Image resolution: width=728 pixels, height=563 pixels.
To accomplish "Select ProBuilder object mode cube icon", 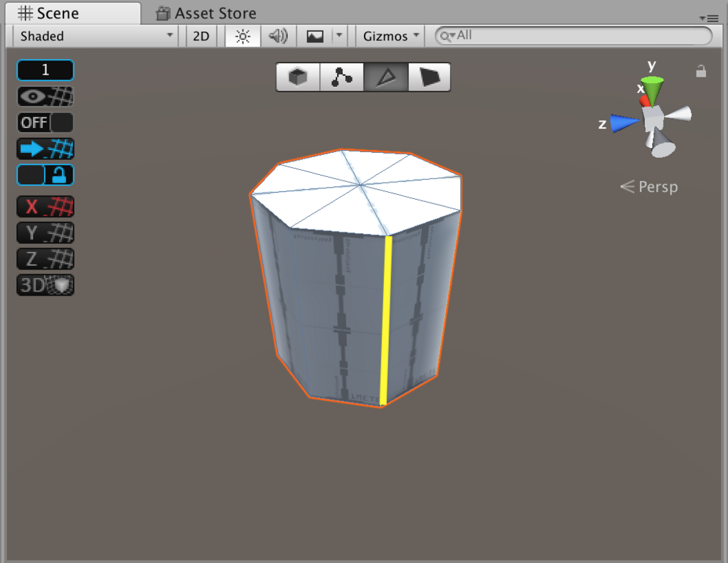I will tap(298, 77).
